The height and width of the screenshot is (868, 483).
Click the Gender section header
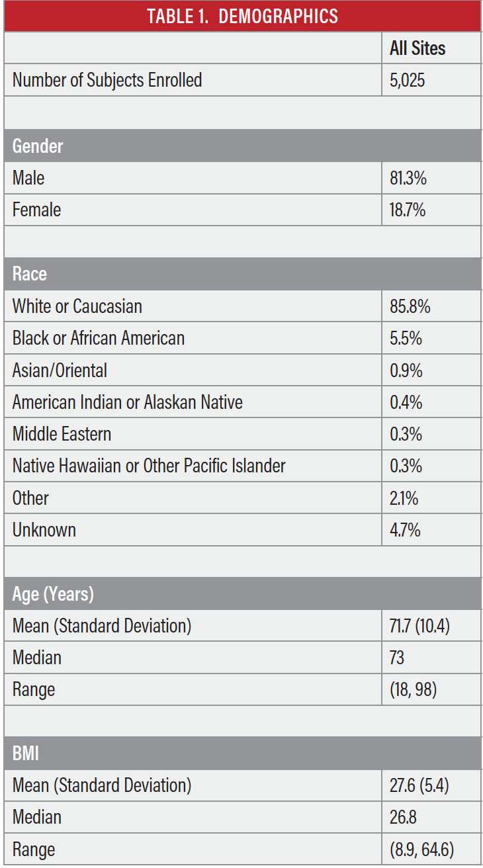(x=242, y=146)
